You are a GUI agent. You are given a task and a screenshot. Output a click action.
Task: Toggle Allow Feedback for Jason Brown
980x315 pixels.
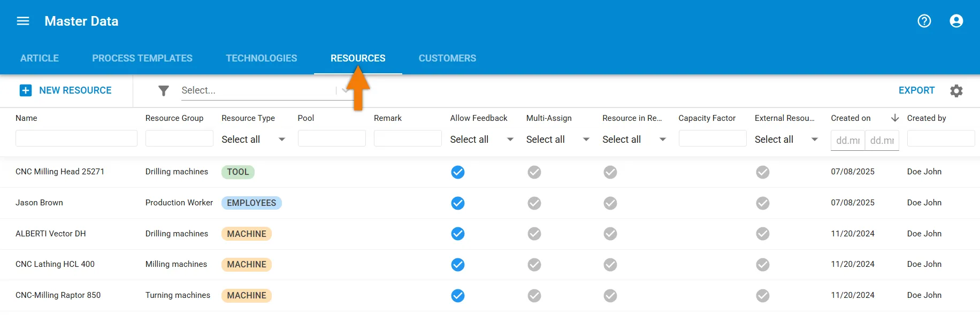point(458,203)
